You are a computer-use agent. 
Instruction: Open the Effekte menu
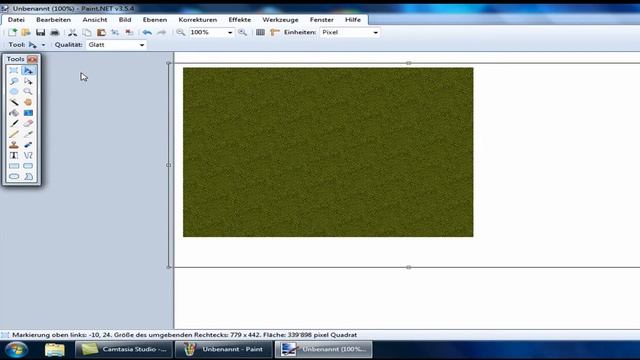tap(240, 20)
